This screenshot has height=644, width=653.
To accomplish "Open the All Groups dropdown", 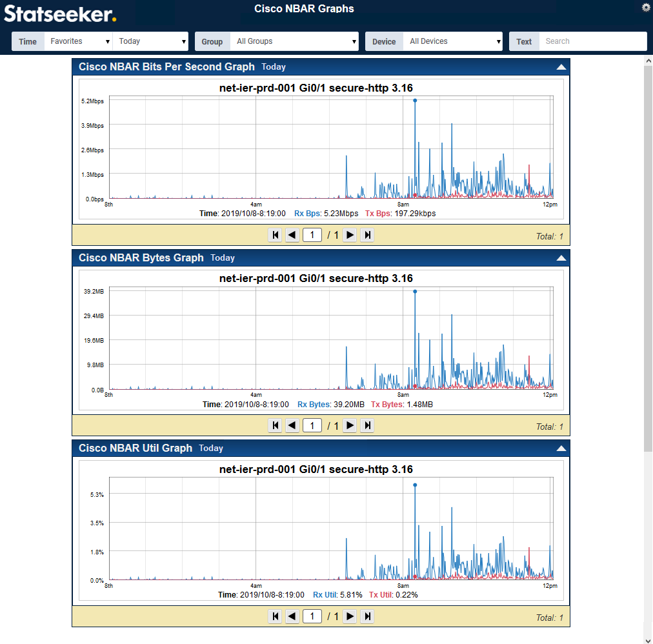I will 295,41.
